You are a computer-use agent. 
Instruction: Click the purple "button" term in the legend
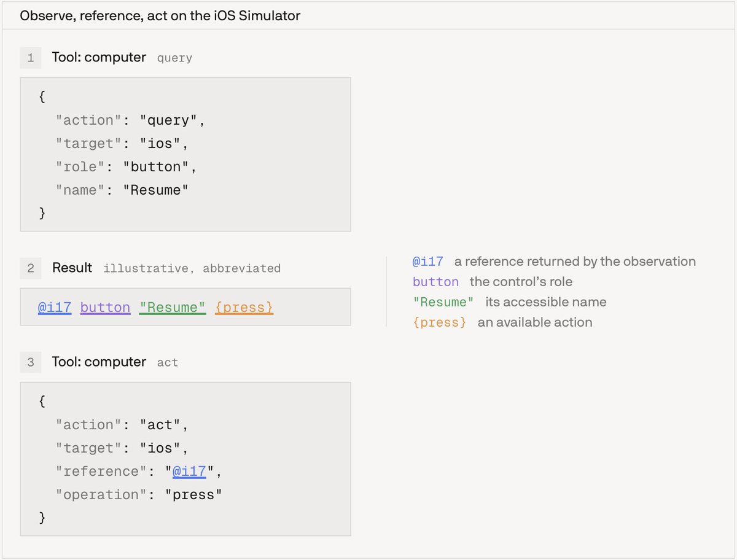click(x=436, y=282)
